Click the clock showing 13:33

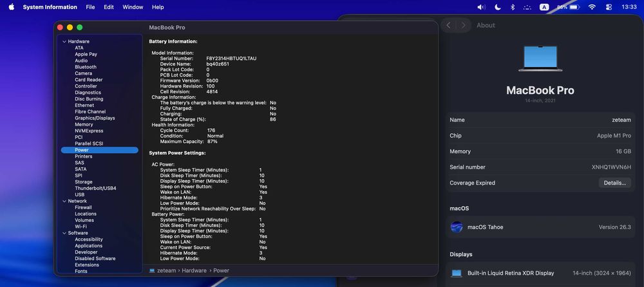629,7
